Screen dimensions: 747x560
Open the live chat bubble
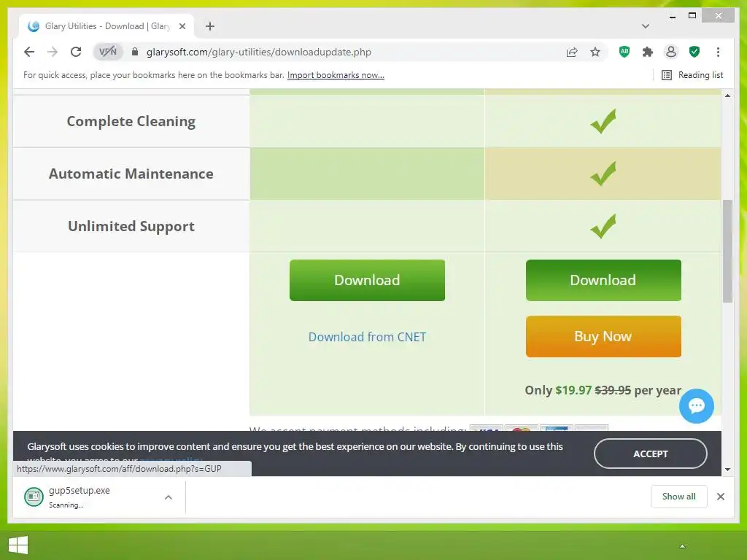[696, 406]
